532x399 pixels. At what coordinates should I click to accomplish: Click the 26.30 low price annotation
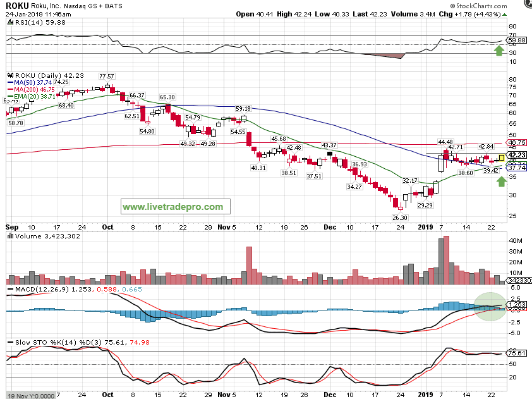tap(401, 218)
